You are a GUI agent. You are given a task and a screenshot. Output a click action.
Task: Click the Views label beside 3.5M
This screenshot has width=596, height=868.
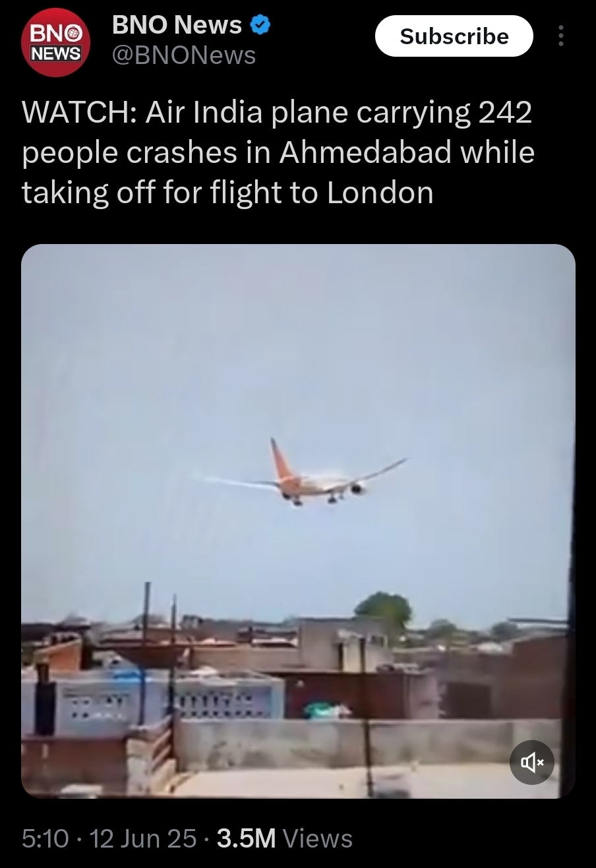318,838
